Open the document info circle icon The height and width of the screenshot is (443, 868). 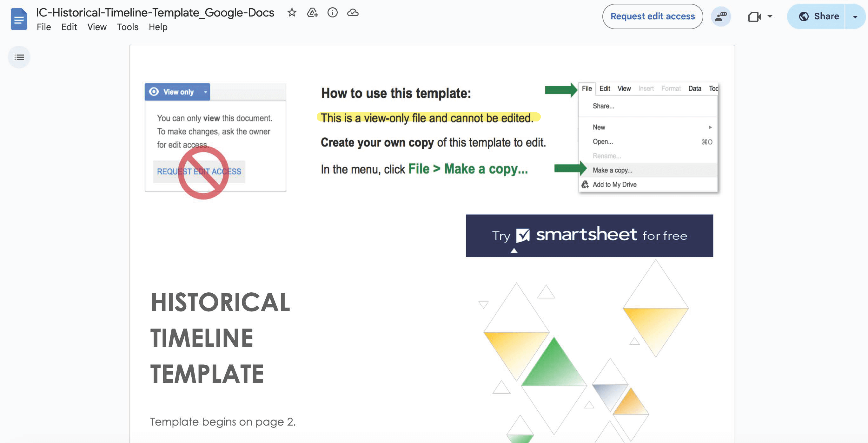(x=333, y=13)
